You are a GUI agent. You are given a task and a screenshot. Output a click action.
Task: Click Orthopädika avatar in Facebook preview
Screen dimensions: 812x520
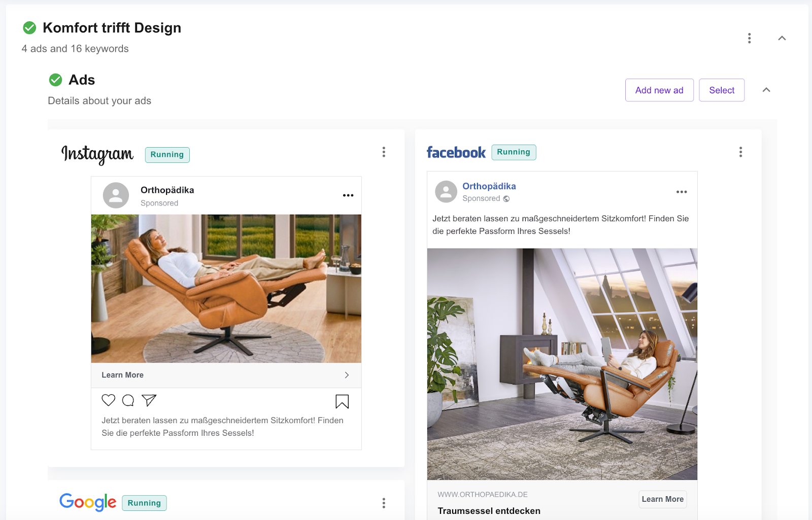(x=446, y=192)
